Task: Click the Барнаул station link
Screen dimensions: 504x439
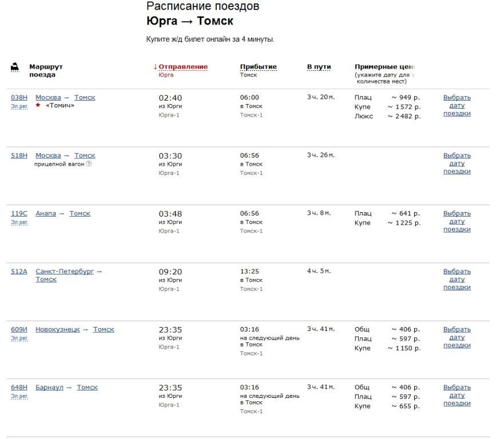Action: (x=49, y=388)
